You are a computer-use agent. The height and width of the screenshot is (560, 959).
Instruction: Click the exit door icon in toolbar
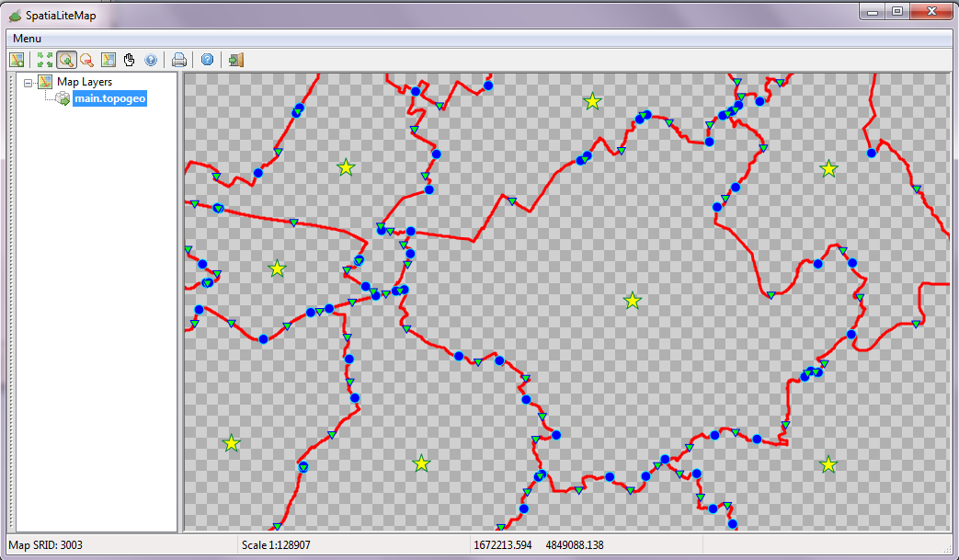point(236,60)
